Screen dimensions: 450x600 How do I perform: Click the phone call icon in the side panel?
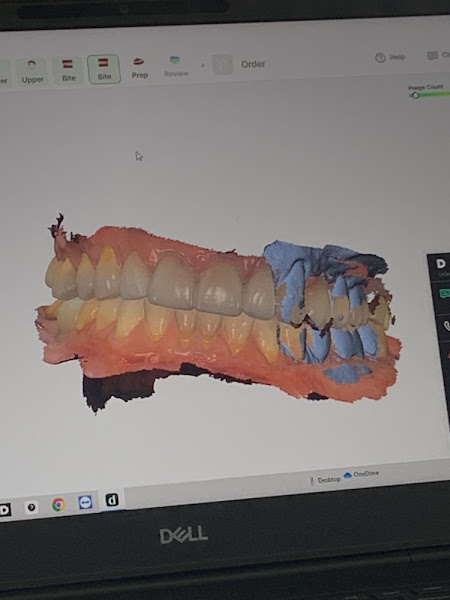(446, 326)
